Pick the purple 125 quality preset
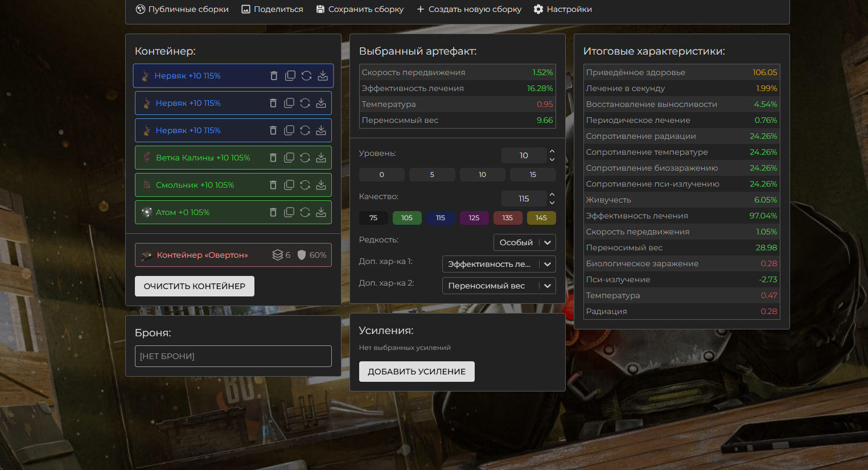Screen dimensions: 868x470 coord(474,218)
